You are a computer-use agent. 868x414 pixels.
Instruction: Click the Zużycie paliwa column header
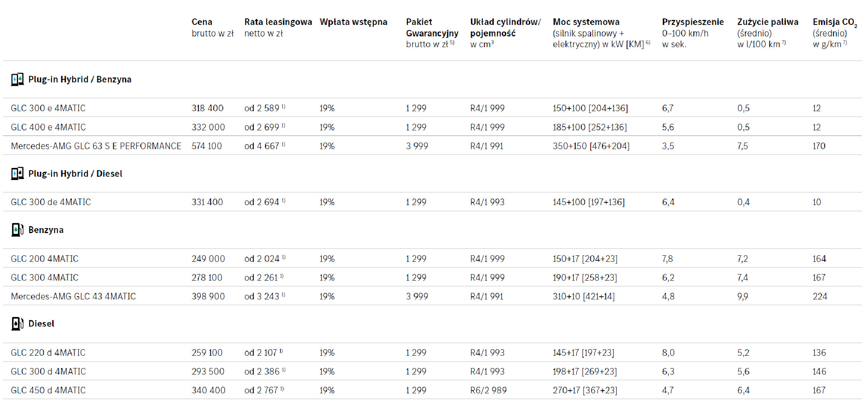coord(767,22)
